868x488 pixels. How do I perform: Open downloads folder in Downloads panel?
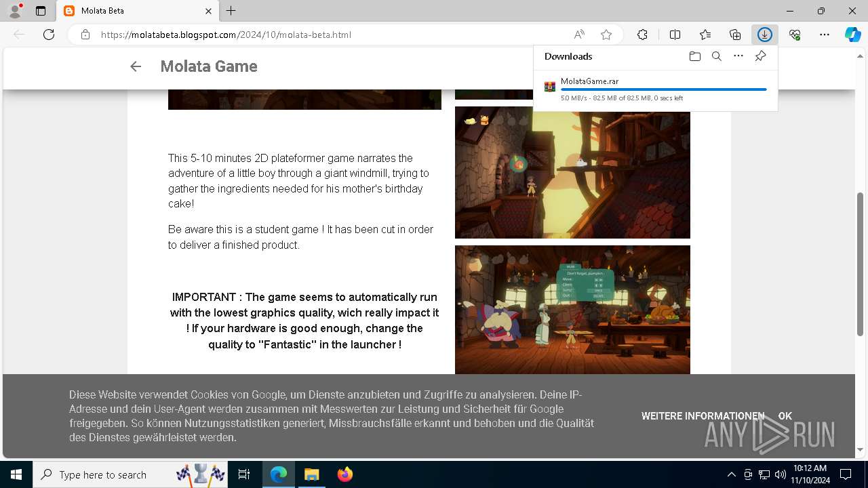coord(694,56)
